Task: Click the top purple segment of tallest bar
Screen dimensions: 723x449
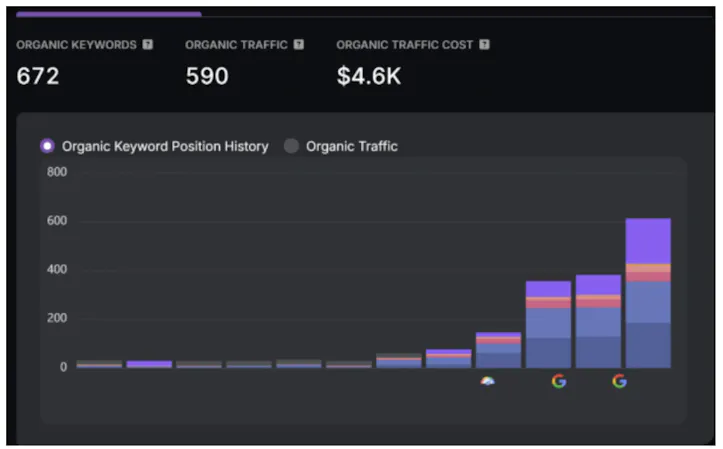Action: (x=647, y=240)
